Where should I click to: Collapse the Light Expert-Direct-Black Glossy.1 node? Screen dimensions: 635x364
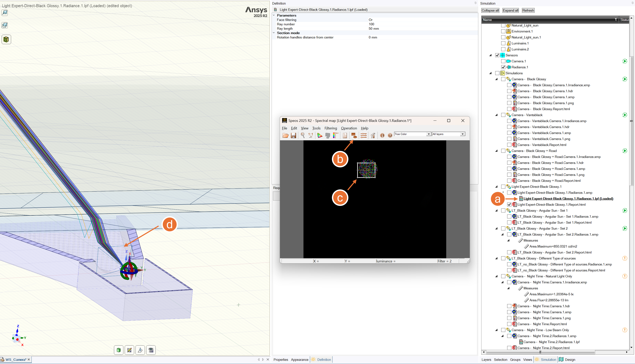coord(497,187)
